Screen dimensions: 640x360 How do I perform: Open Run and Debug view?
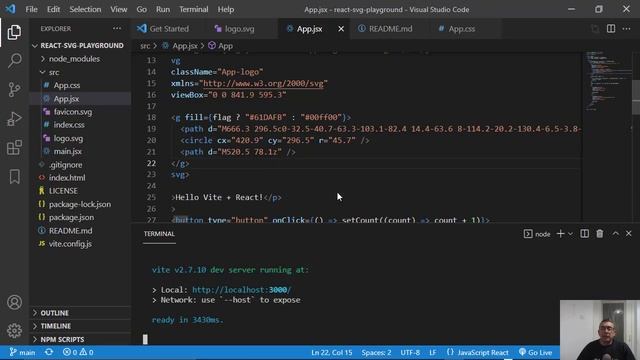click(x=14, y=119)
